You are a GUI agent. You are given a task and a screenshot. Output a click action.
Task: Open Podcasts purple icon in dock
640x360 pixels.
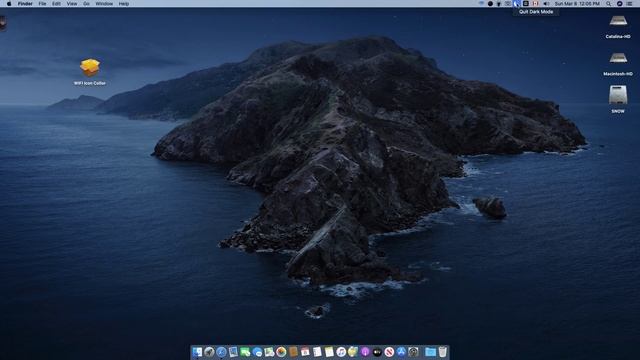point(365,352)
